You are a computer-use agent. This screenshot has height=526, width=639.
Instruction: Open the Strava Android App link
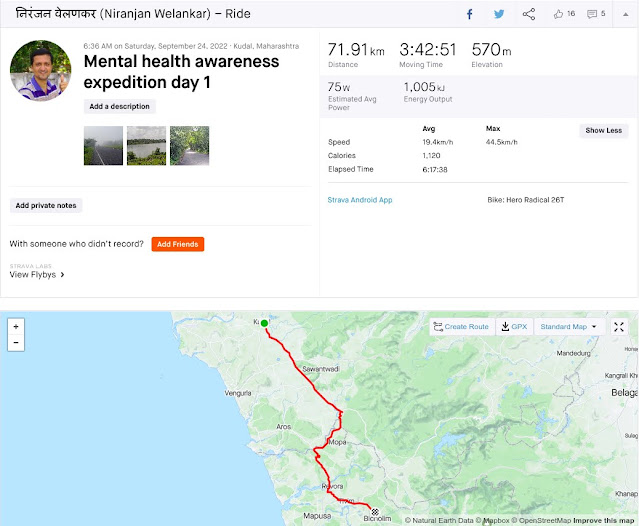[x=360, y=200]
